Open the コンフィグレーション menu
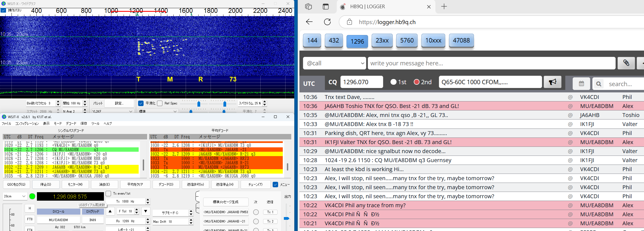 point(27,124)
